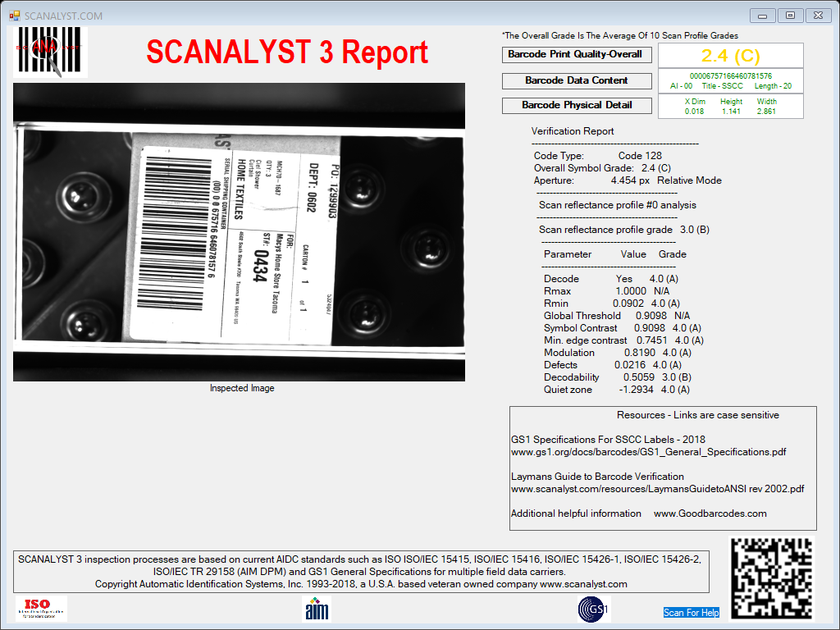
Task: Click the Scan For Help link
Action: [691, 612]
